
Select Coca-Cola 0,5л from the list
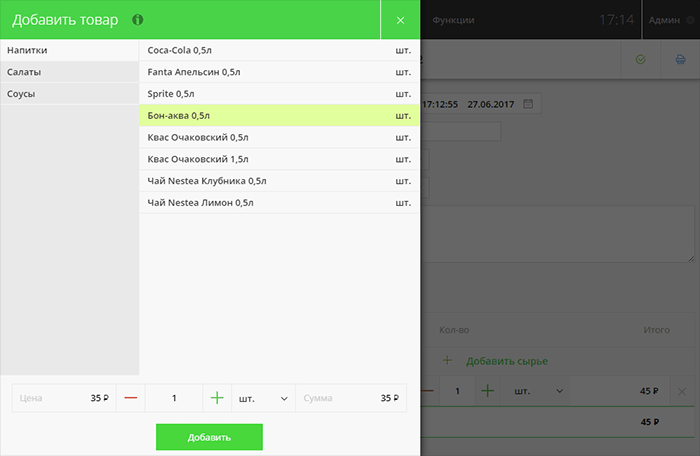click(x=278, y=50)
